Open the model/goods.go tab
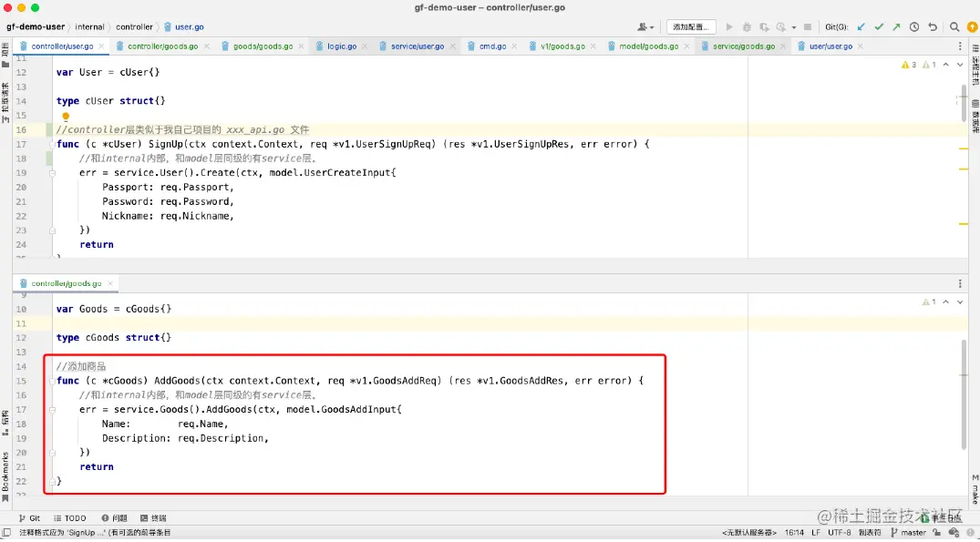Viewport: 980px width, 542px height. (649, 46)
